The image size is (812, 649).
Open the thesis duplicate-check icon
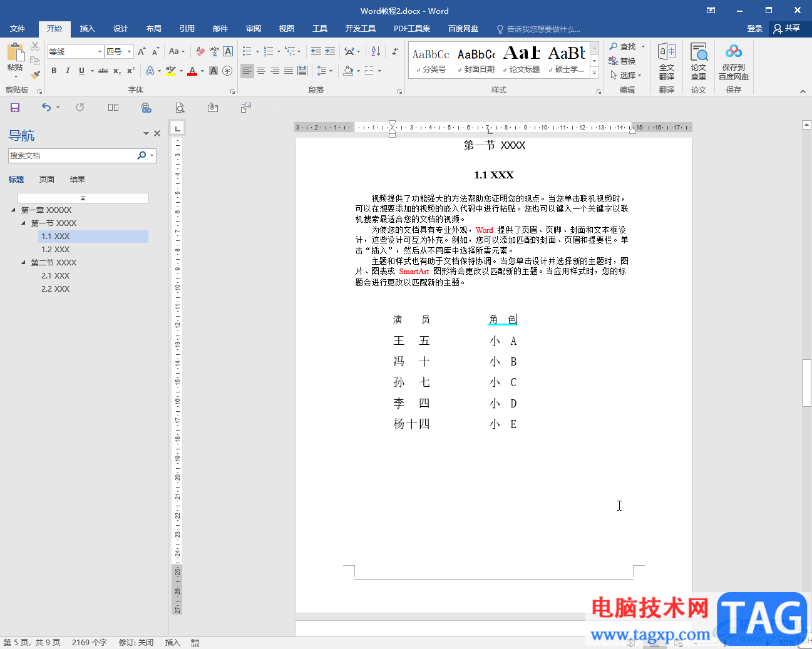699,61
